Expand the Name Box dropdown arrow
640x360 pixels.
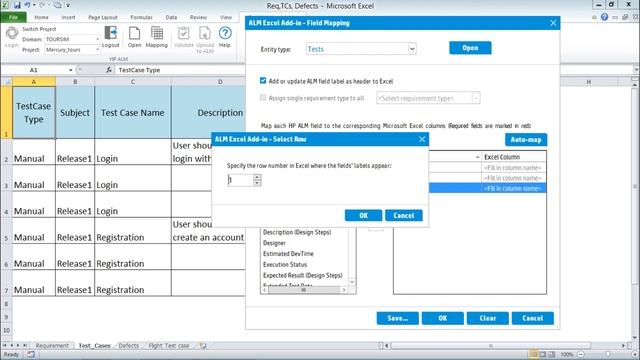(71, 70)
